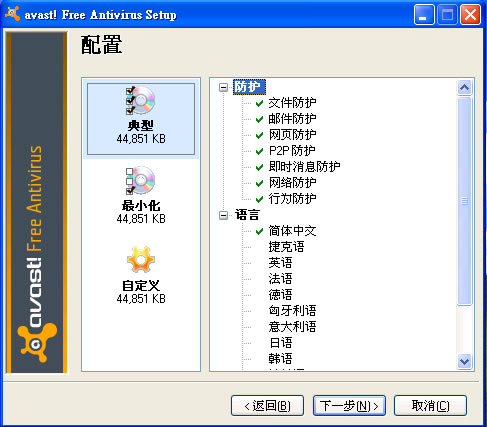Click the 即时消息防护 label
Viewport: 487px width, 427px height.
click(x=304, y=167)
